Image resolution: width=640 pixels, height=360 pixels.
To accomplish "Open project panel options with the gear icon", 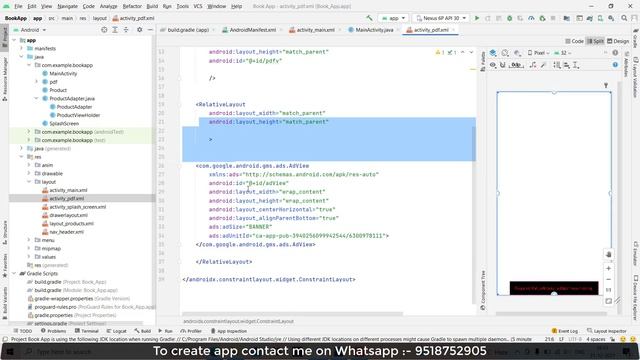I will click(x=140, y=30).
